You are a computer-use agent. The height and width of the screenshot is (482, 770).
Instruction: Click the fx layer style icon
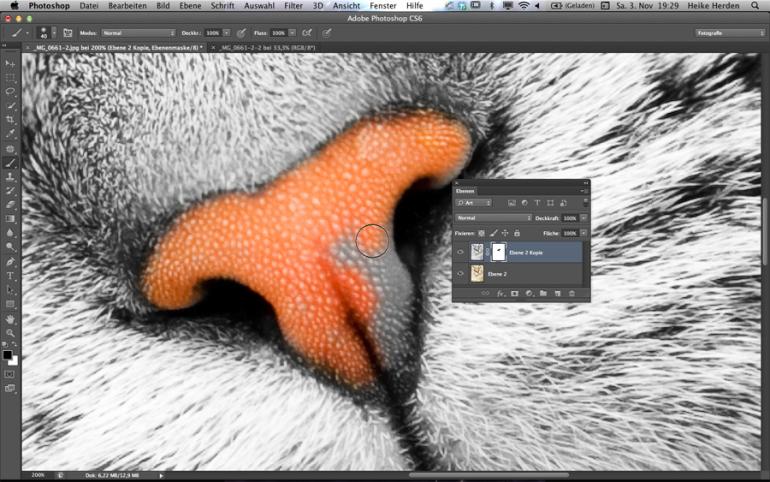click(x=500, y=293)
